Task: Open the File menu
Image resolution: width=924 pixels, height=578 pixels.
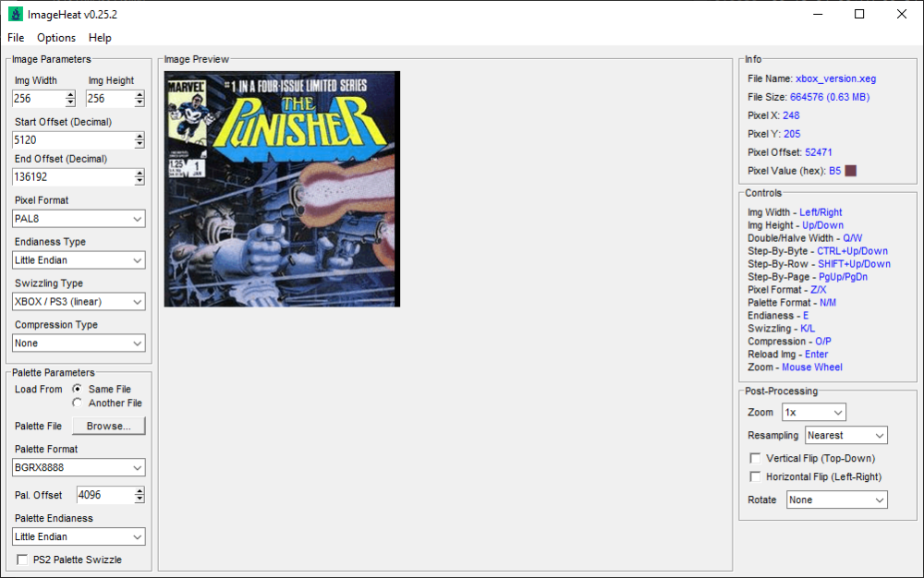Action: [16, 38]
